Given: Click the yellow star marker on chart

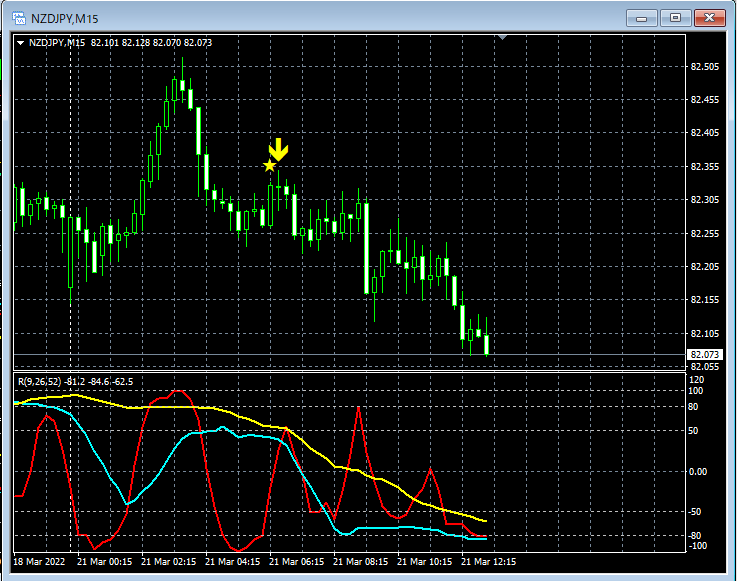Looking at the screenshot, I should (x=269, y=166).
